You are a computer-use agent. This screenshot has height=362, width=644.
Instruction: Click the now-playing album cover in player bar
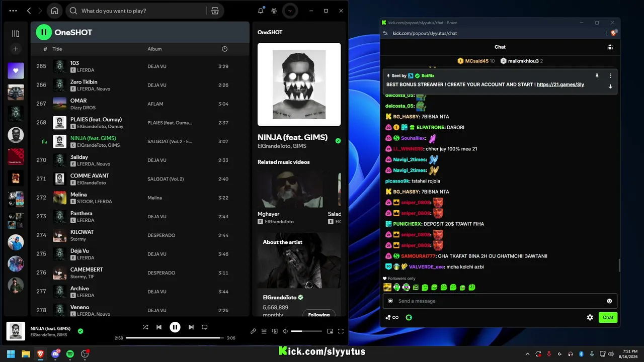click(16, 331)
